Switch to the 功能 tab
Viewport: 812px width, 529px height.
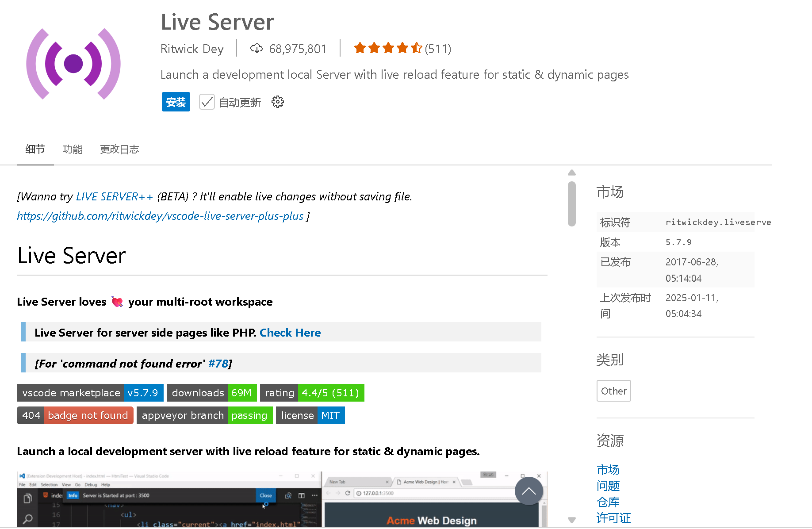point(73,149)
